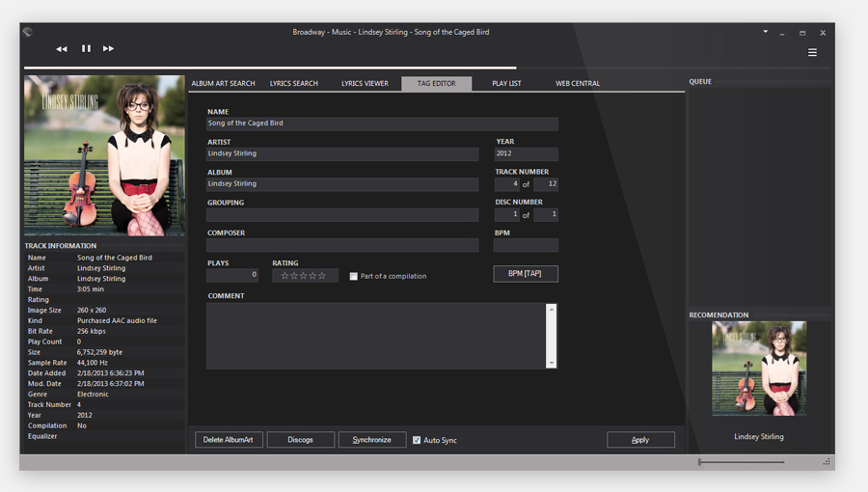
Task: Click the large album art image
Action: coord(104,155)
